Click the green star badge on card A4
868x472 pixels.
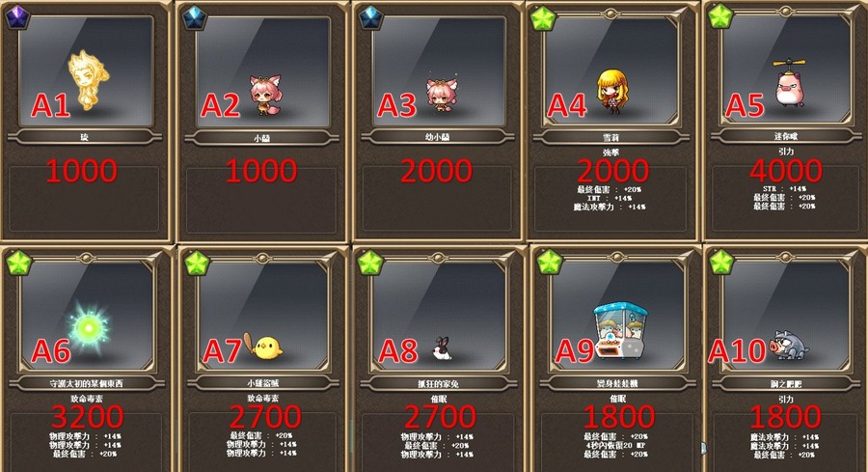click(x=544, y=18)
